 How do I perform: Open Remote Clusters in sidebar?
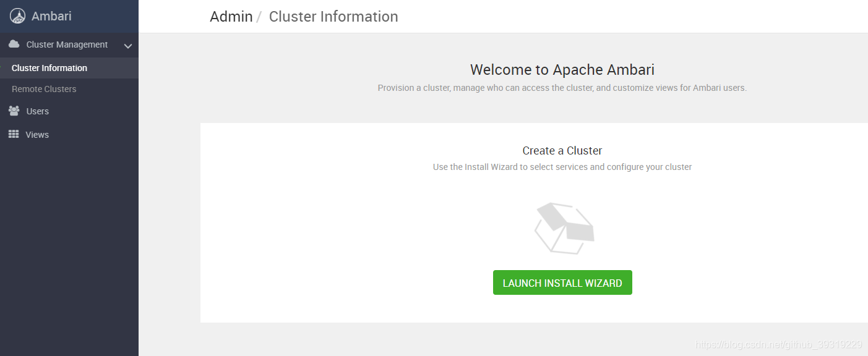pos(69,89)
